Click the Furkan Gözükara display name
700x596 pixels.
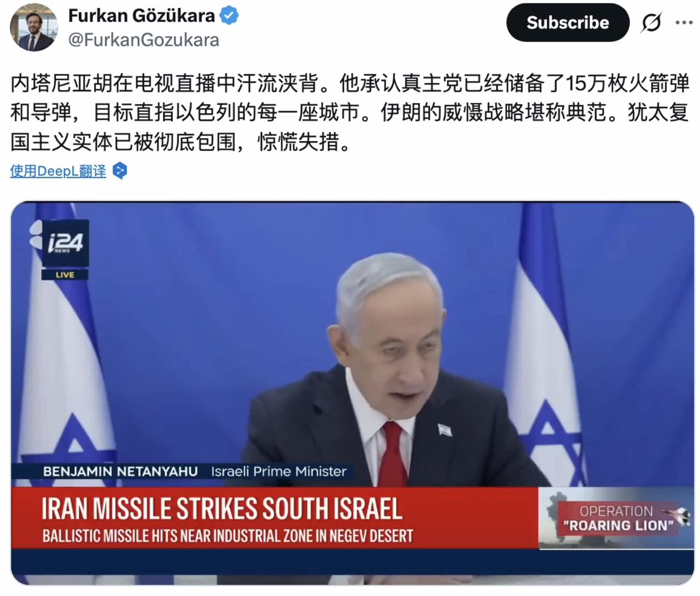(142, 16)
